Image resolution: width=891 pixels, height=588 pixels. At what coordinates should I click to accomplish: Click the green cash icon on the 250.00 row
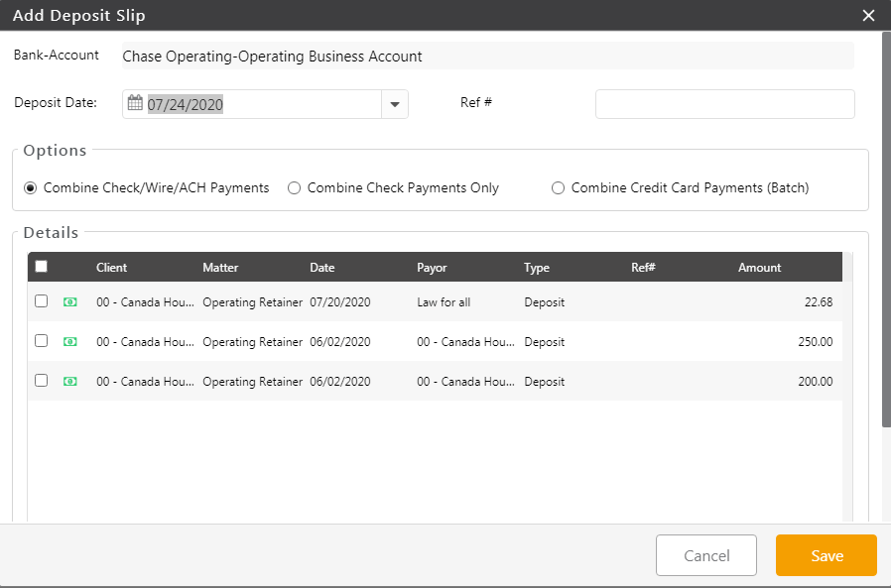pyautogui.click(x=69, y=341)
